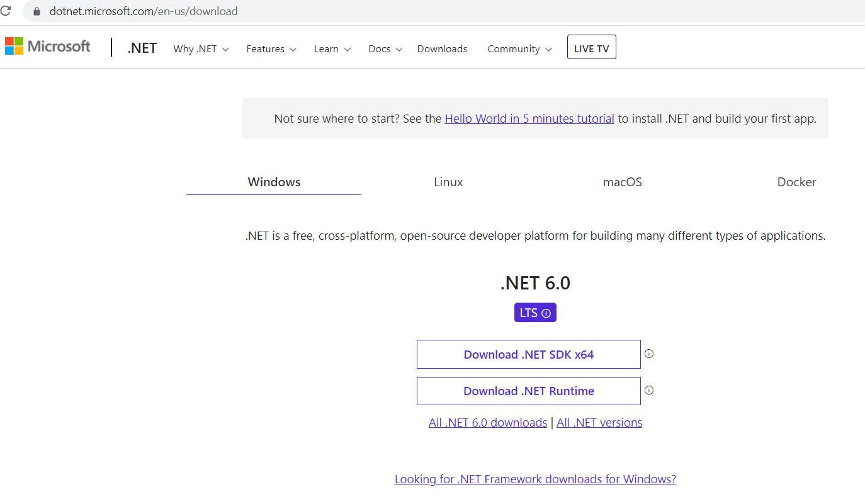Screen dimensions: 865x504
Task: Expand the Community dropdown menu
Action: [519, 48]
